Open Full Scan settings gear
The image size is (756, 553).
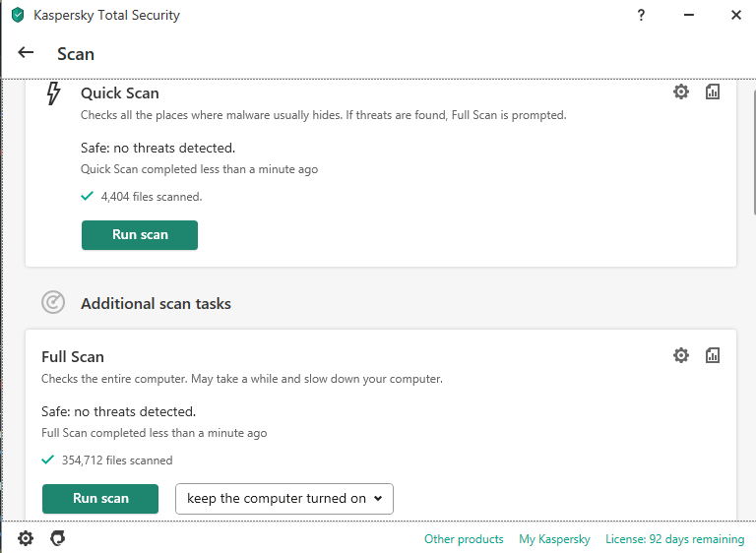(x=681, y=355)
